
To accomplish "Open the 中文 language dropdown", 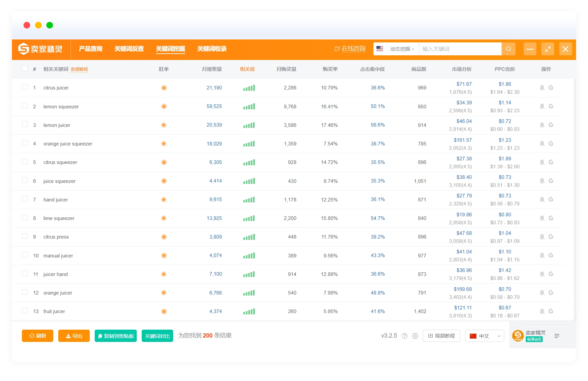I will [485, 336].
